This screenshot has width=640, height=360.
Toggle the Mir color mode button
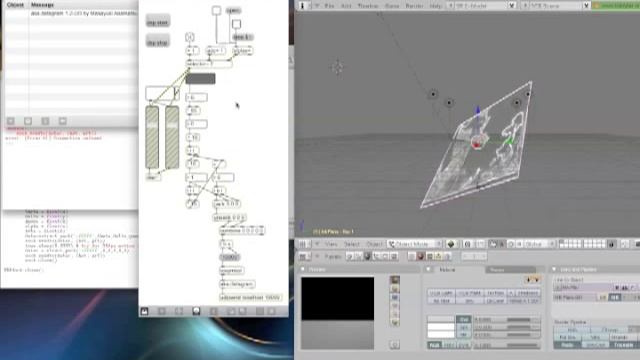point(463,335)
